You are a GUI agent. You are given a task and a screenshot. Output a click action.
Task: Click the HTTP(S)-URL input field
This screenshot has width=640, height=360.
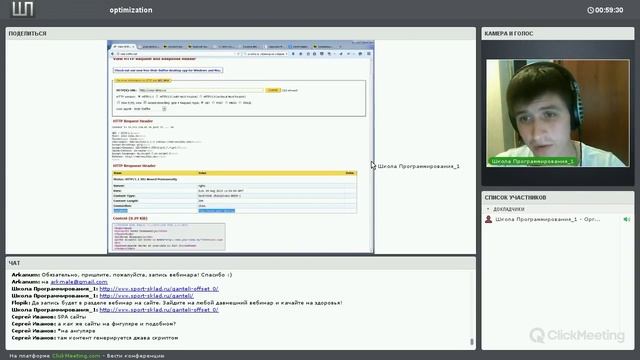coord(201,90)
